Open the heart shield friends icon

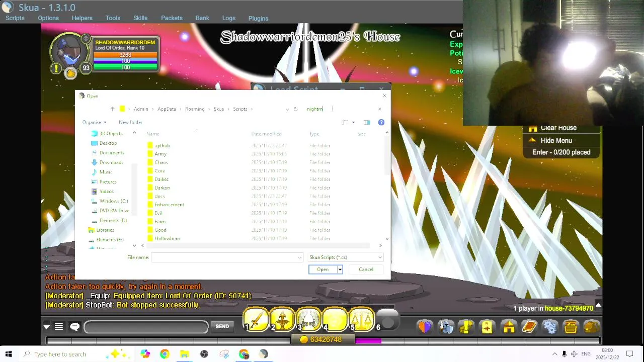coord(425,327)
